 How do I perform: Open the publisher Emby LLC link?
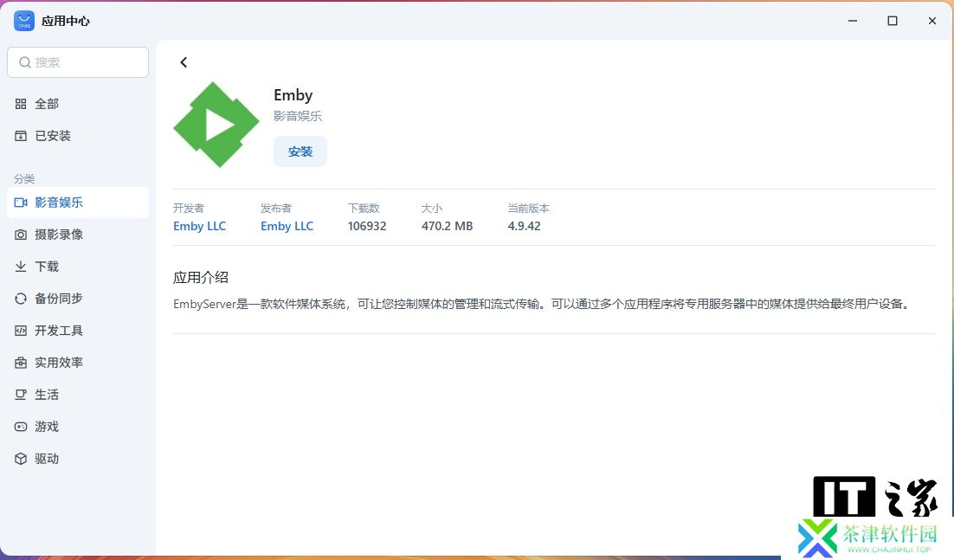click(287, 226)
